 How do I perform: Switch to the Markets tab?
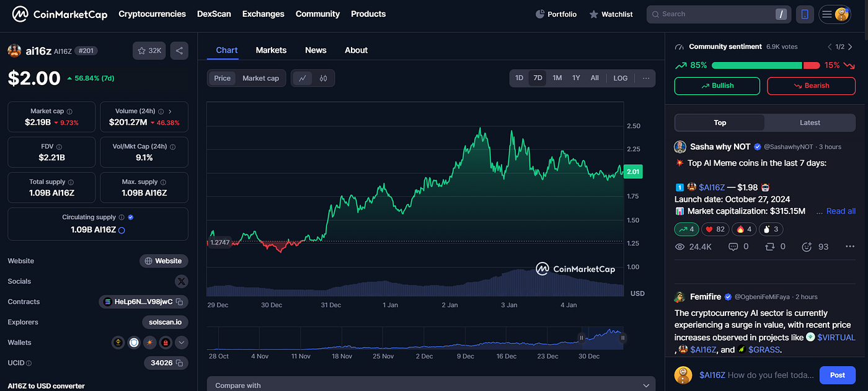pos(271,50)
